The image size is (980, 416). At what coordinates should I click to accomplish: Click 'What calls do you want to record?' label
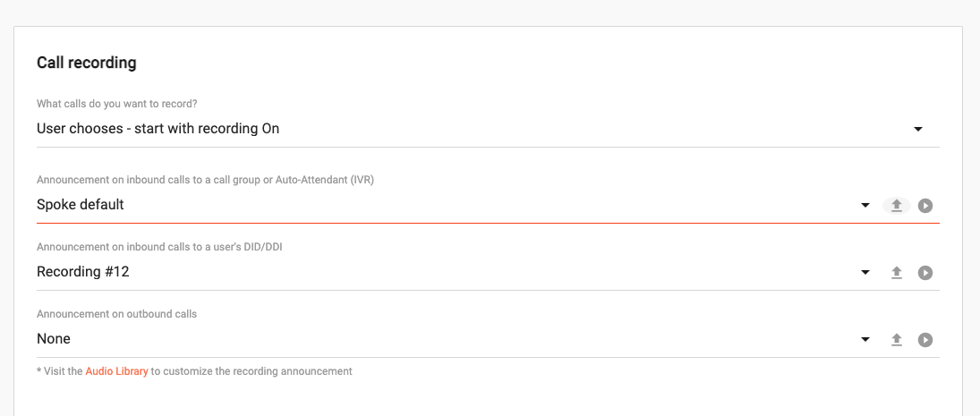point(121,104)
